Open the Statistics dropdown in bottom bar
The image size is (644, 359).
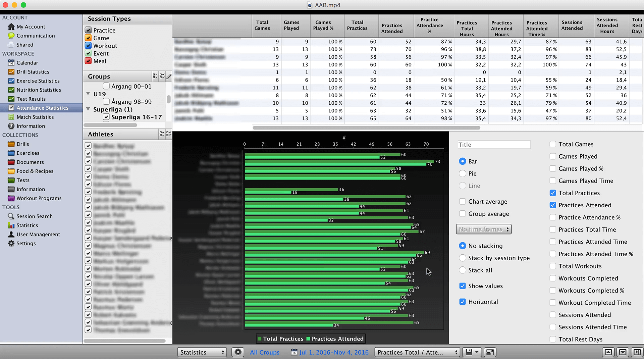[x=202, y=352]
